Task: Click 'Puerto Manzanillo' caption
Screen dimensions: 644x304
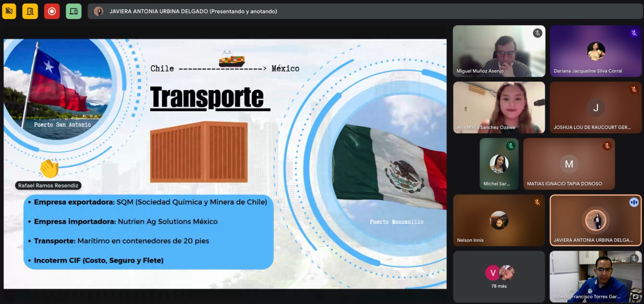Action: (396, 222)
